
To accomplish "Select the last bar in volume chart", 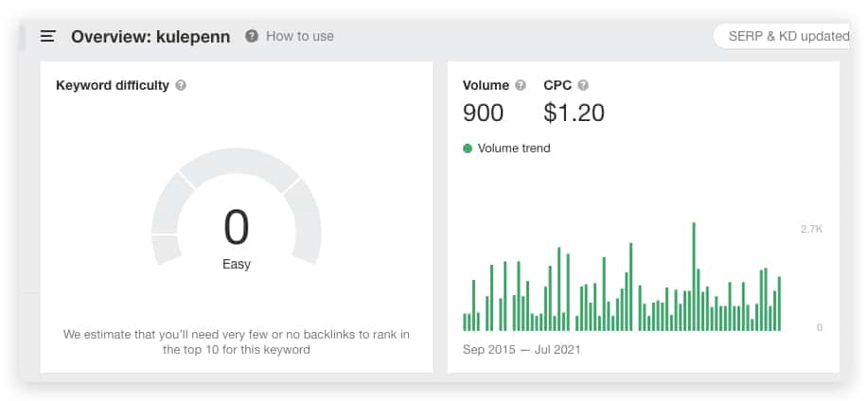I will 779,304.
